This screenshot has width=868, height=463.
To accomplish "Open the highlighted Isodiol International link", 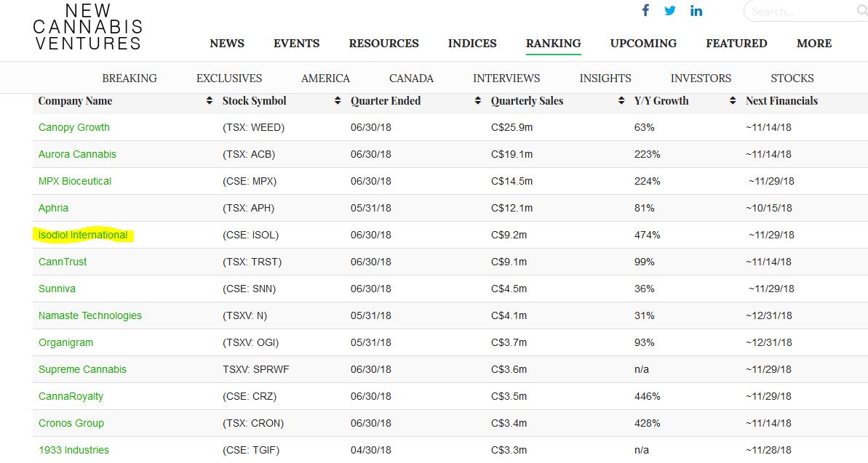I will 83,235.
